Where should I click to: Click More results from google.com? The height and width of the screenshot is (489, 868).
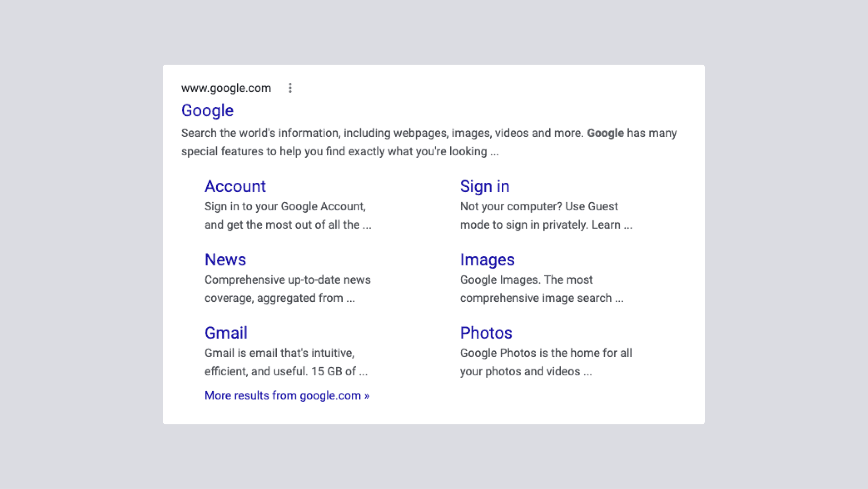[287, 396]
